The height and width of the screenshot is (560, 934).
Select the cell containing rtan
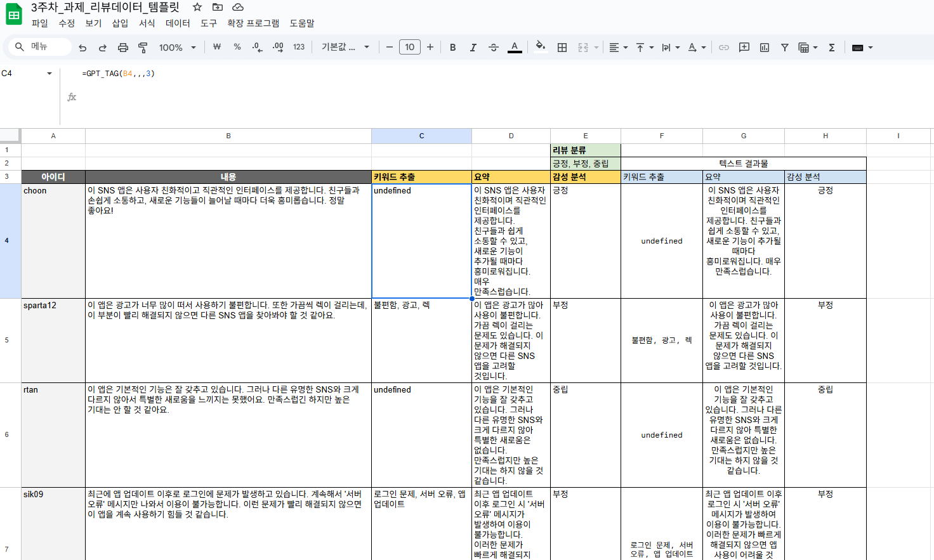[x=53, y=435]
